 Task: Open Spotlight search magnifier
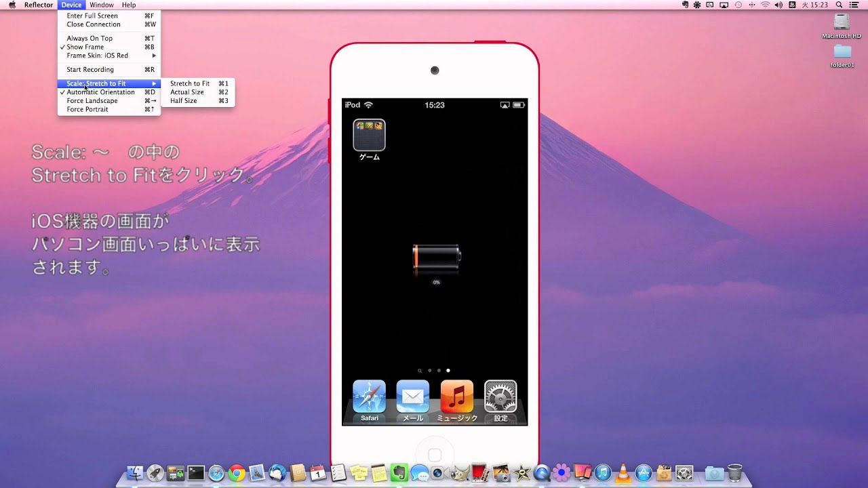pos(839,5)
